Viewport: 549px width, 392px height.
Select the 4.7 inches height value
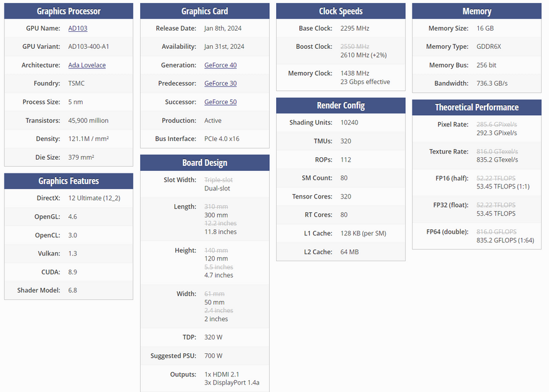[x=218, y=276]
